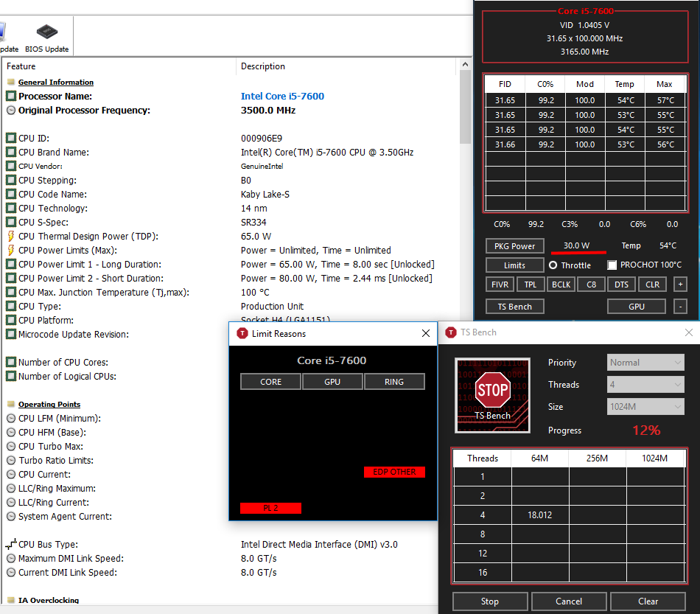Stop the TS Bench benchmark
The width and height of the screenshot is (700, 614).
490,601
